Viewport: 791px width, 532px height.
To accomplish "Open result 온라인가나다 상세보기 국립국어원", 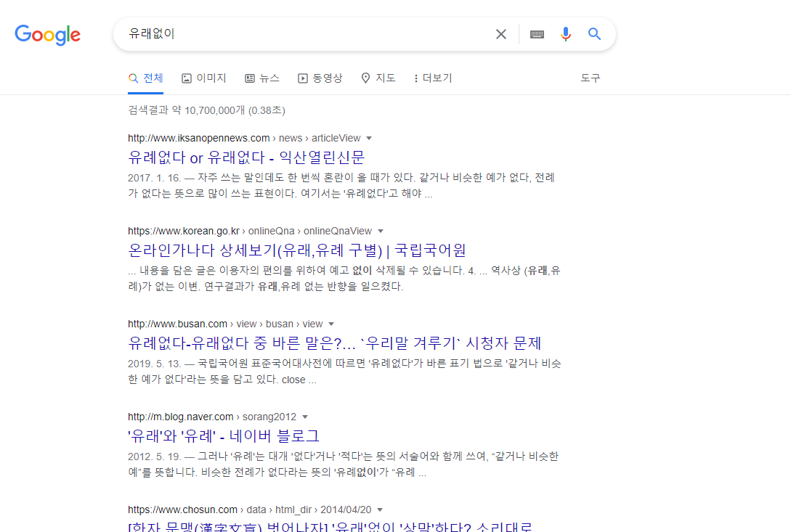I will coord(297,250).
